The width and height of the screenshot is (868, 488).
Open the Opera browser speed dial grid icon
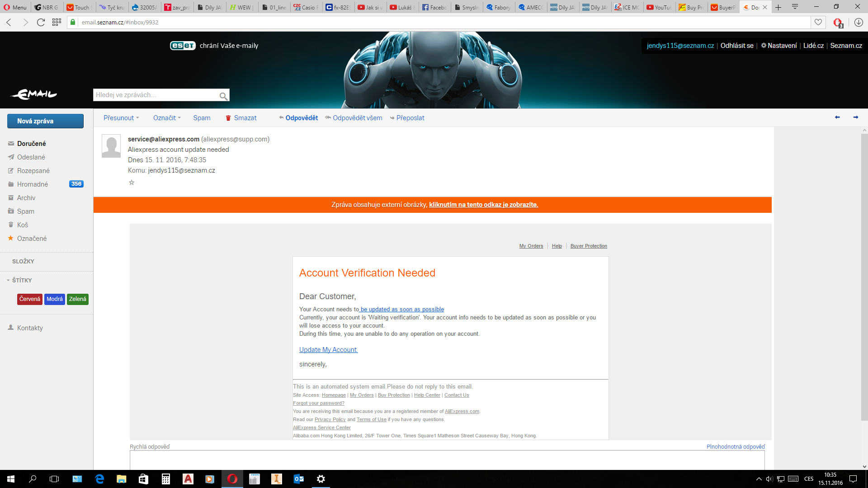tap(57, 22)
